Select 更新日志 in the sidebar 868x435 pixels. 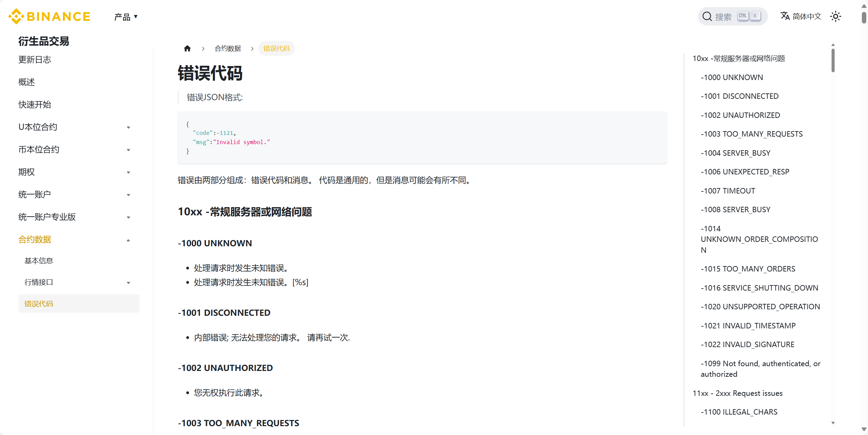(34, 60)
